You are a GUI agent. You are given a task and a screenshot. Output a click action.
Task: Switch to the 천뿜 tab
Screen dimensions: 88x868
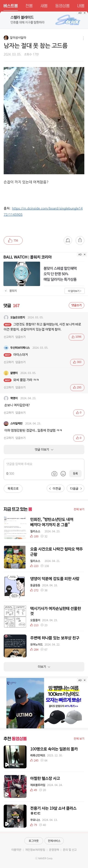point(29,6)
